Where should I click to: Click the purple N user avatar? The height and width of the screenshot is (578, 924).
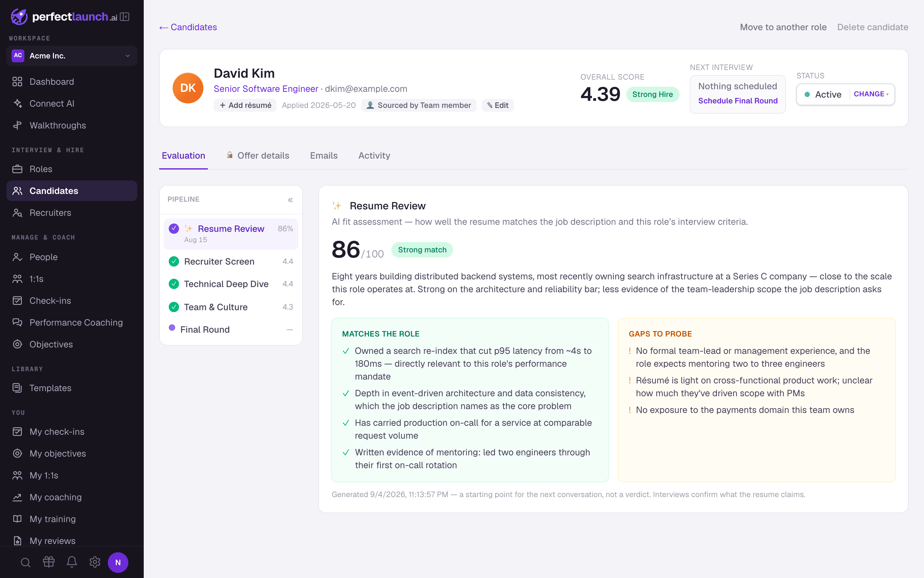pos(118,562)
